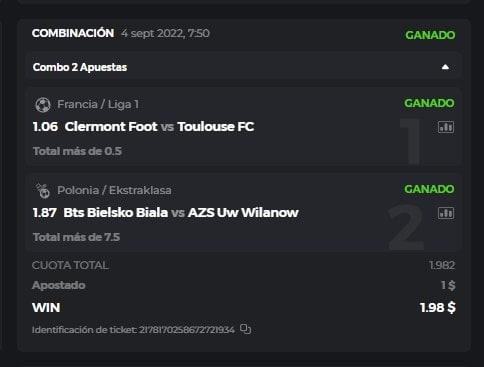Viewport: 484px width, 367px height.
Task: Click the 1.98 $ win amount
Action: 437,307
